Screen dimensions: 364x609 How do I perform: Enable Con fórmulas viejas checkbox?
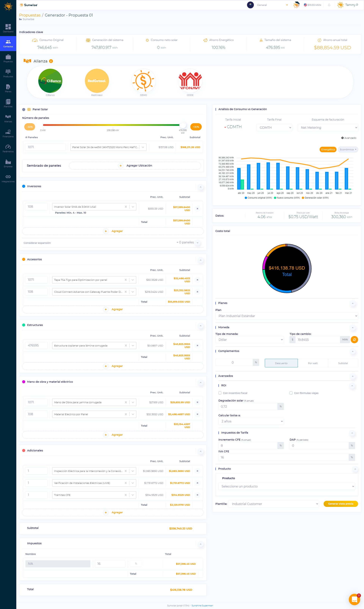click(x=291, y=393)
